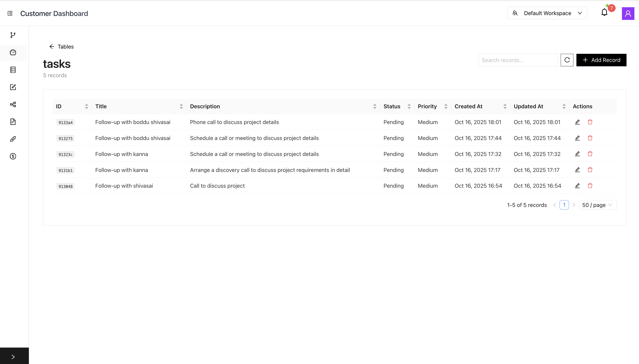Go back to Tables link

click(x=61, y=47)
